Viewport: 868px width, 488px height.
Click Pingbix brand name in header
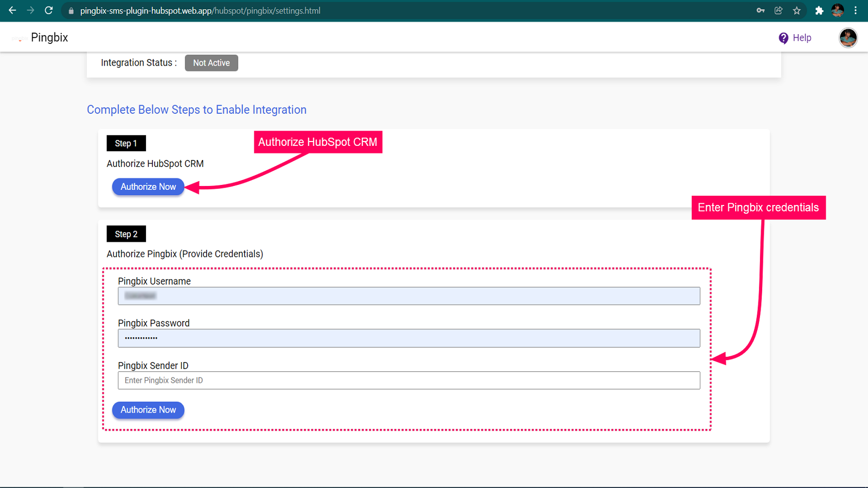pyautogui.click(x=49, y=37)
